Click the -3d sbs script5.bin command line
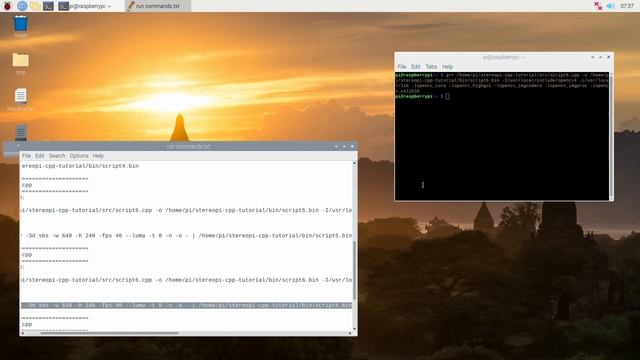The image size is (640, 360). [x=187, y=236]
